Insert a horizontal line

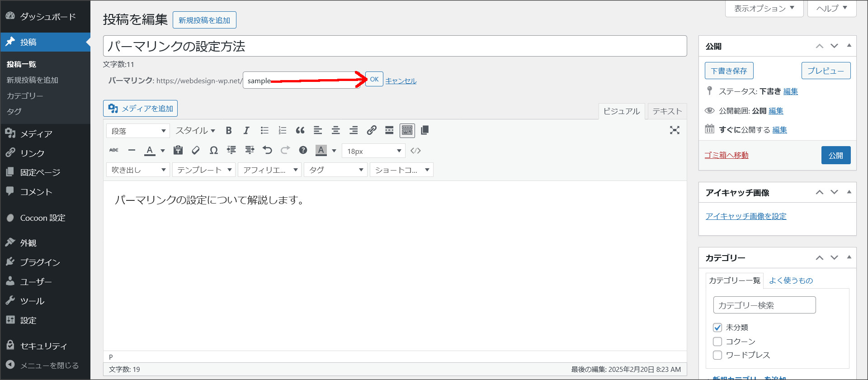point(132,151)
